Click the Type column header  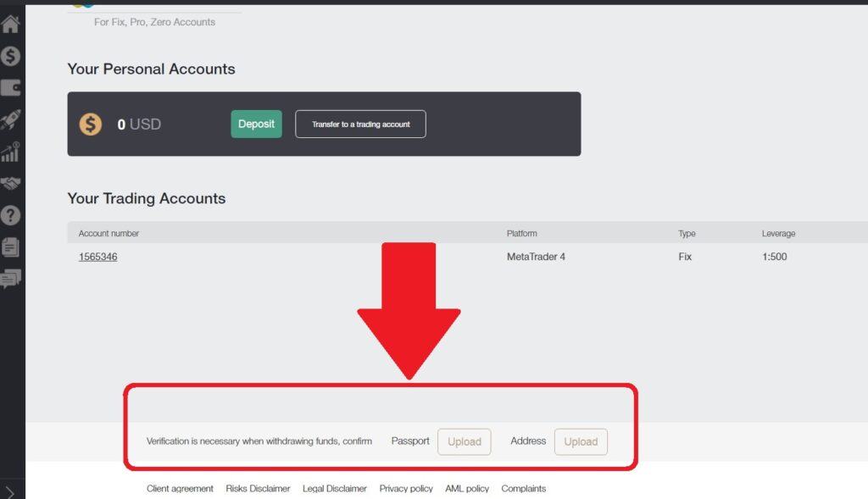pos(687,234)
